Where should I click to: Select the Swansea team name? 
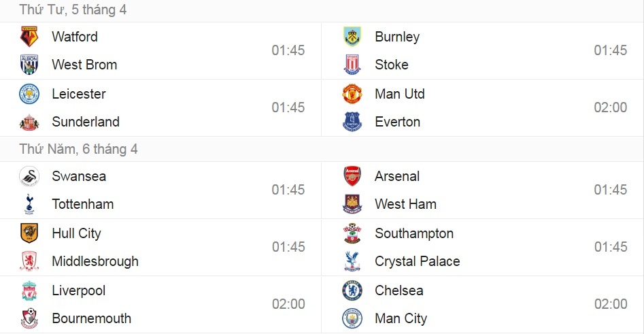[79, 176]
